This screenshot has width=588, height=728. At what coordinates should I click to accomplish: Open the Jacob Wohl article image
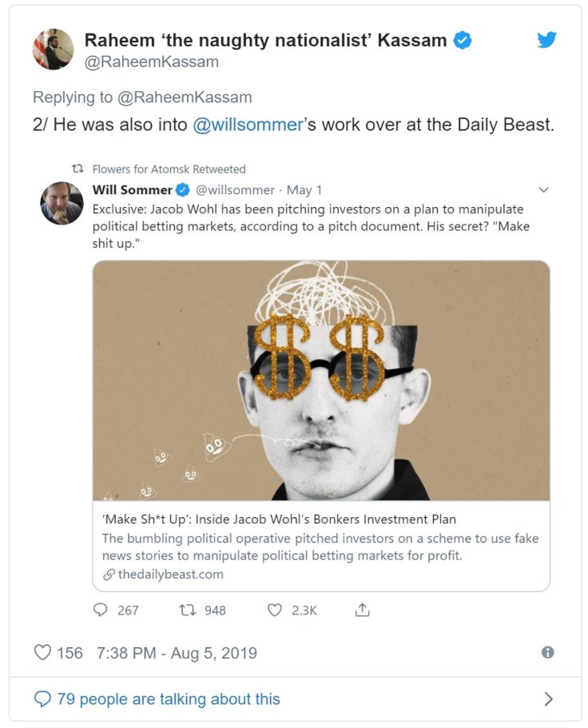point(321,380)
